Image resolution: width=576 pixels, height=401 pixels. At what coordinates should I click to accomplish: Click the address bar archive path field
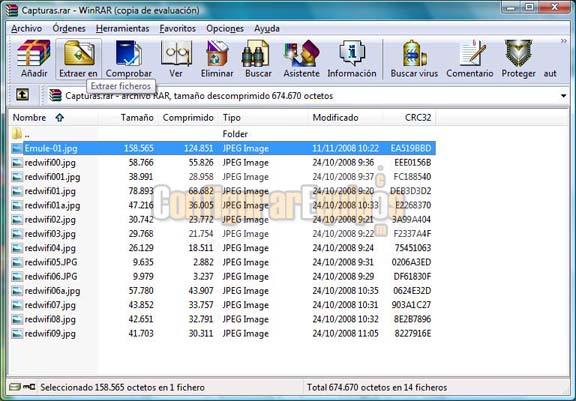coord(307,96)
